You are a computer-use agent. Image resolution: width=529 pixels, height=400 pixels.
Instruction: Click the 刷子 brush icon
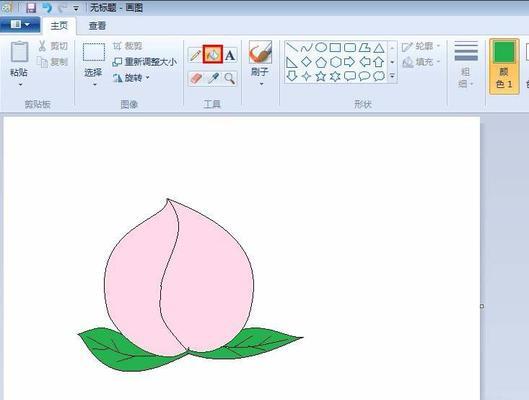[260, 52]
